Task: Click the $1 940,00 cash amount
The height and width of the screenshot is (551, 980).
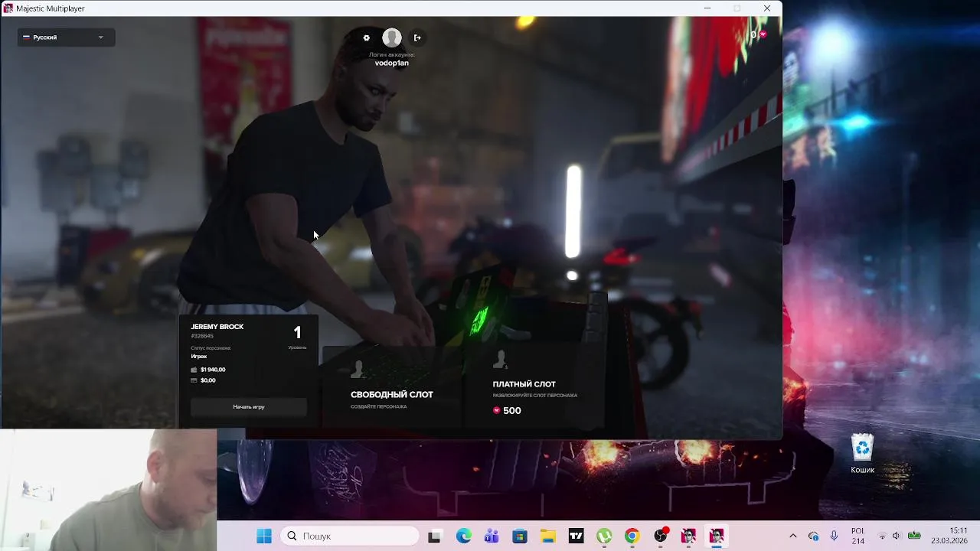Action: pos(213,370)
